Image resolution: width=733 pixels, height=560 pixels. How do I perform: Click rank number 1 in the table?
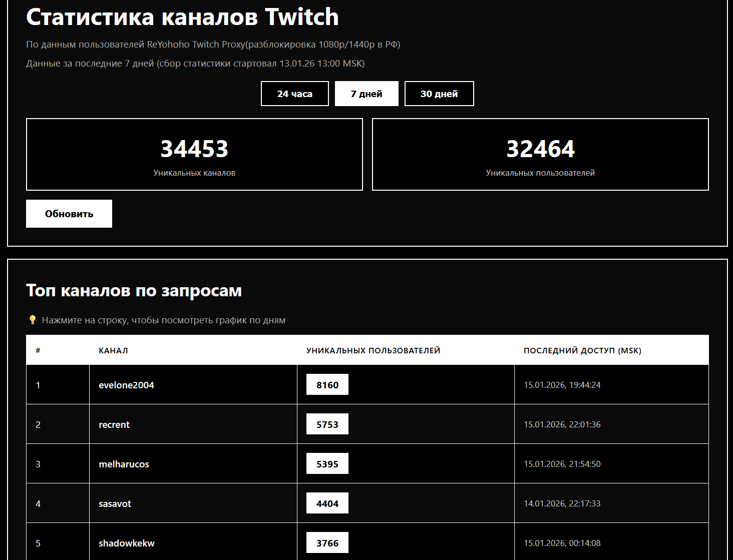point(38,385)
